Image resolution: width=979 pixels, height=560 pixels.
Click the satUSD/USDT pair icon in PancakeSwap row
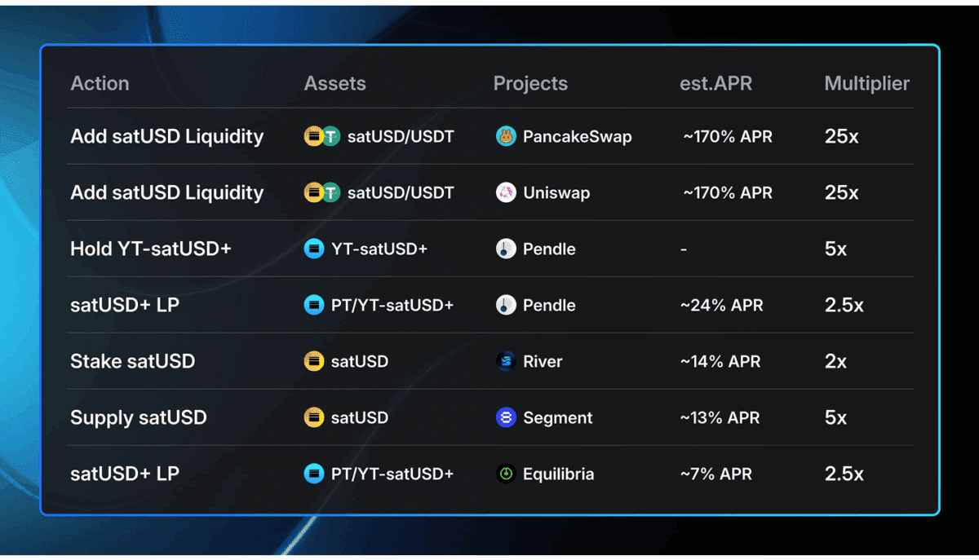coord(322,136)
